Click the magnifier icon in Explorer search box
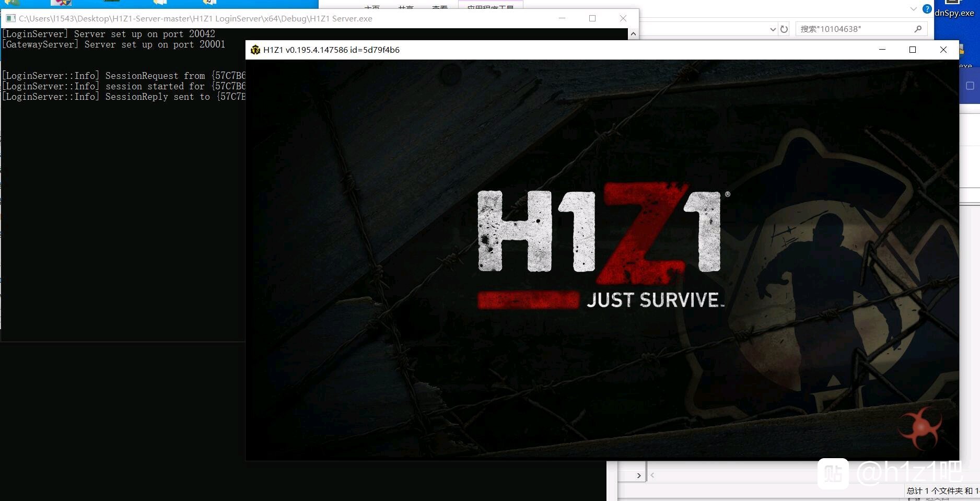Screen dimensions: 980x501 click(918, 29)
